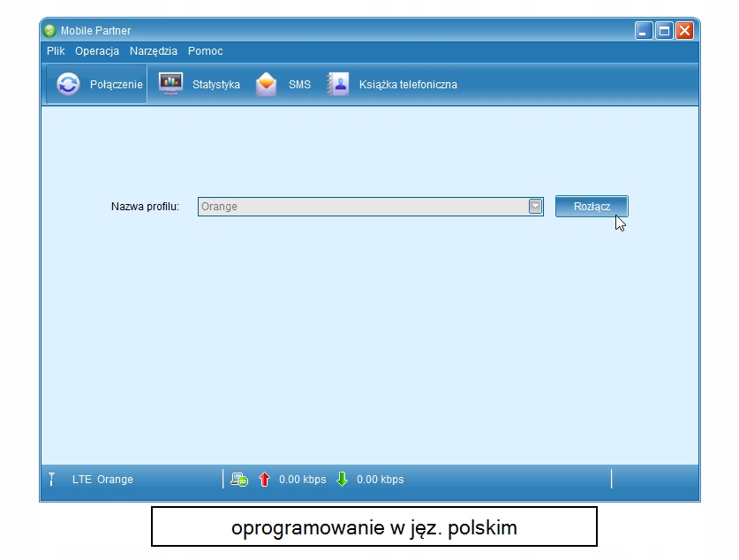Click the network connection status icon
Image resolution: width=739 pixels, height=560 pixels.
pyautogui.click(x=239, y=480)
